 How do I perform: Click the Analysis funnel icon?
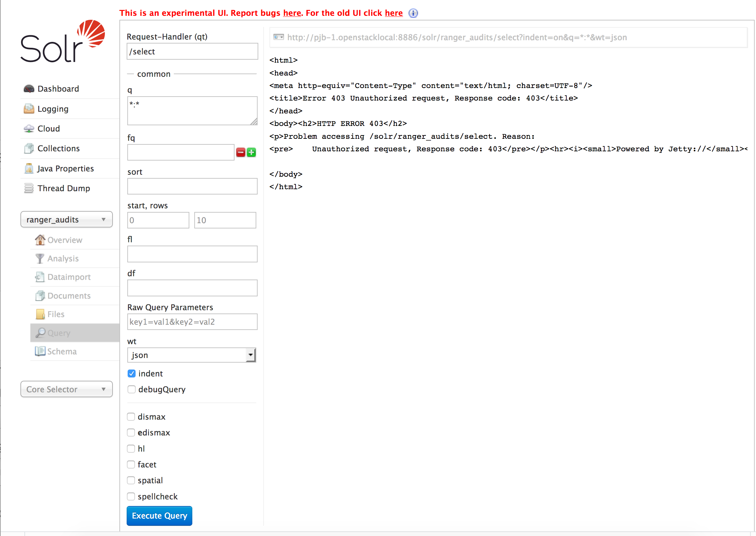[40, 258]
